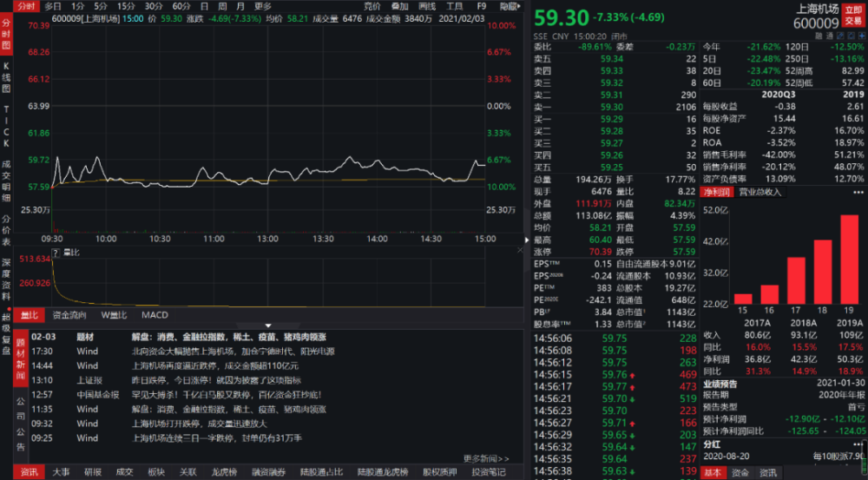Switch to the 股权质押 bottom tab
This screenshot has width=868, height=480.
440,472
